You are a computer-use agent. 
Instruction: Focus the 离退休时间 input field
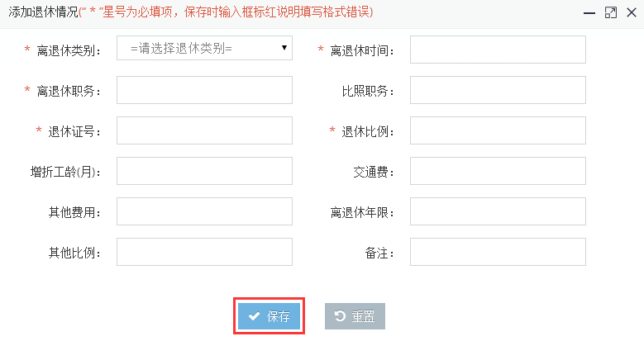tap(498, 50)
